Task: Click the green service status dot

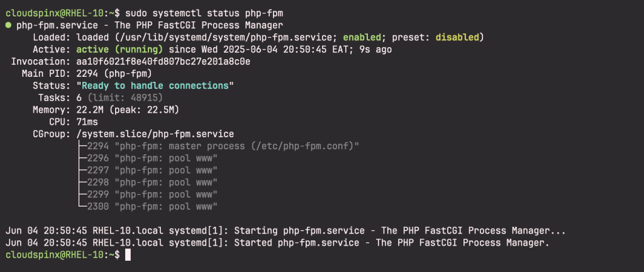Action: pos(8,25)
